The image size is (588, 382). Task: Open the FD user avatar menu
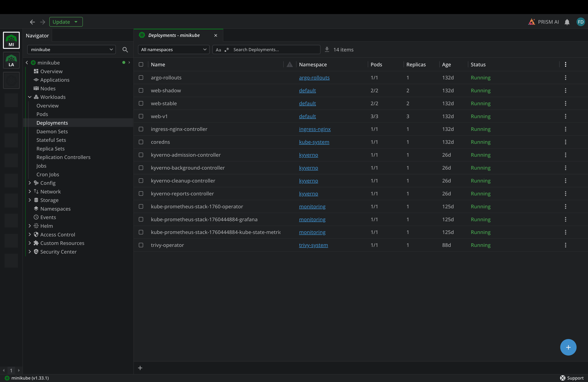(x=581, y=22)
